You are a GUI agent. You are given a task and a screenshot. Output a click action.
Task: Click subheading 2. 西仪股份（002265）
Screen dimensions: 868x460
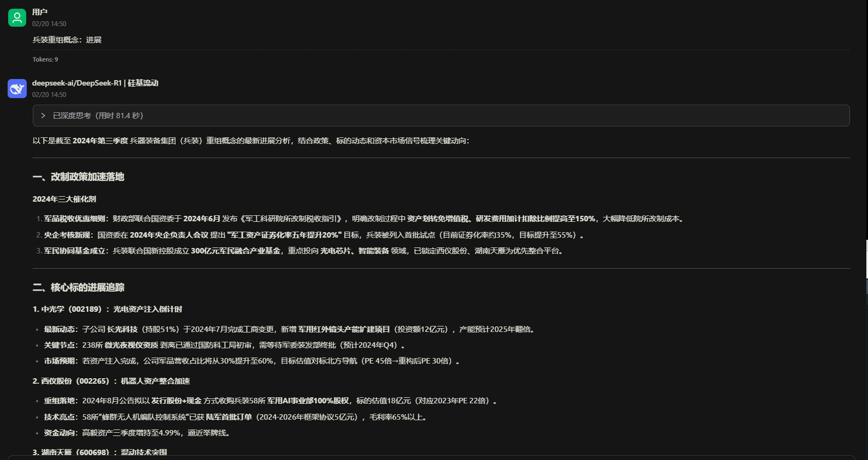[111, 381]
